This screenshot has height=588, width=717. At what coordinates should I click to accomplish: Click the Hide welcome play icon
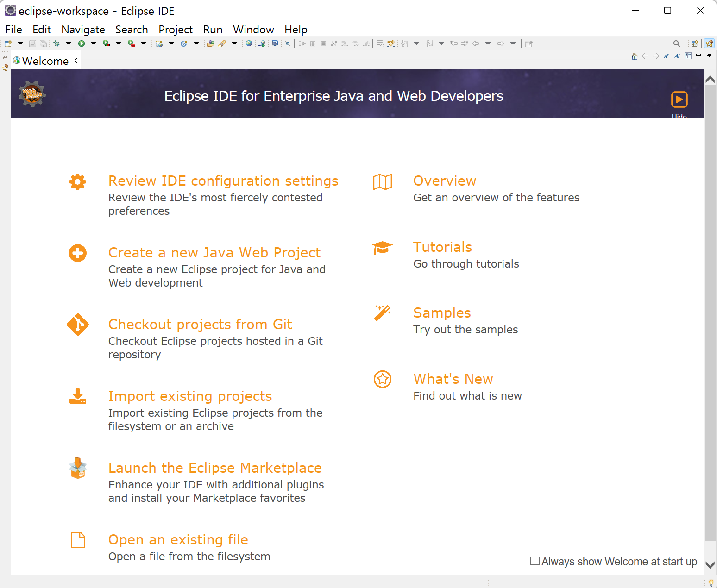tap(679, 100)
